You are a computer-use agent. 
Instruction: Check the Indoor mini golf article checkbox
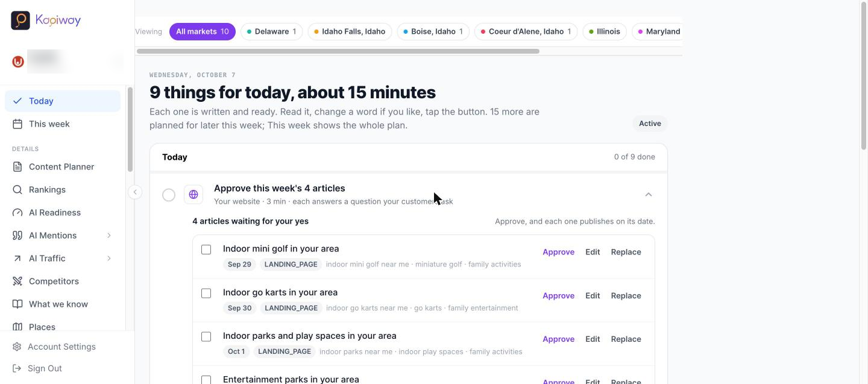tap(206, 250)
